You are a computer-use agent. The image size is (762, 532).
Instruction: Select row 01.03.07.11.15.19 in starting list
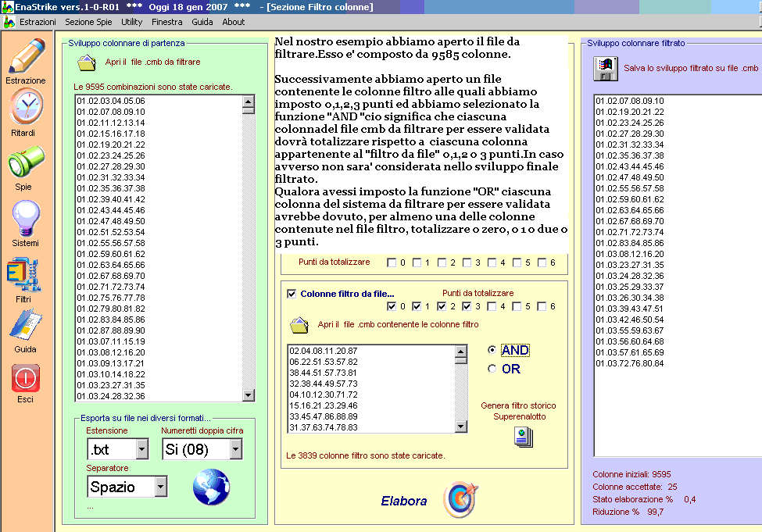point(159,341)
